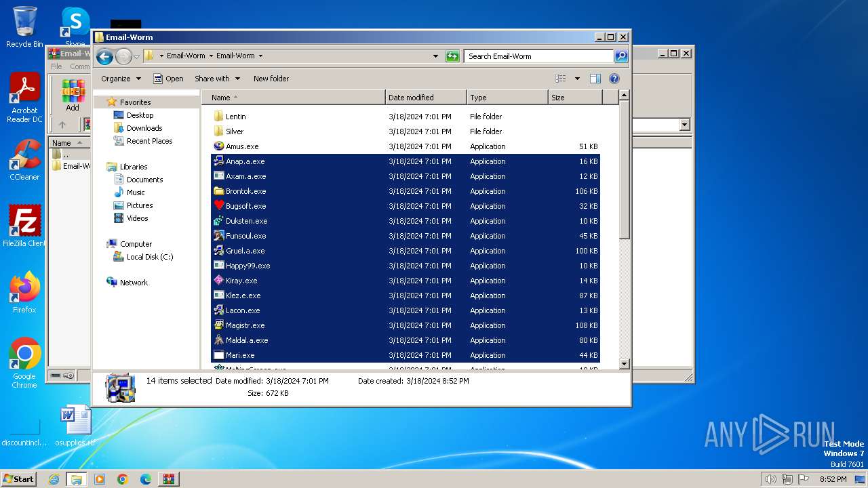This screenshot has height=488, width=868.
Task: Expand the last Email-Worm breadcrumb arrow
Action: coord(260,56)
